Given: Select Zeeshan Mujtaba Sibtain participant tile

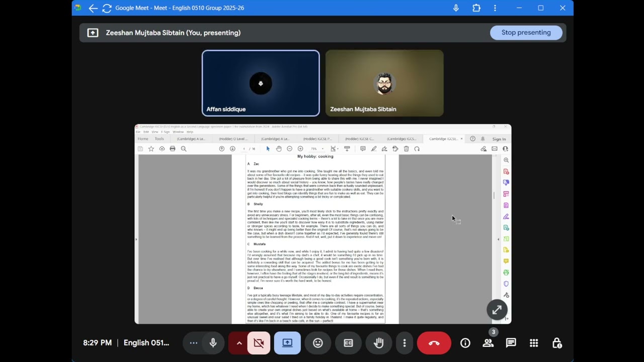Looking at the screenshot, I should [x=384, y=83].
